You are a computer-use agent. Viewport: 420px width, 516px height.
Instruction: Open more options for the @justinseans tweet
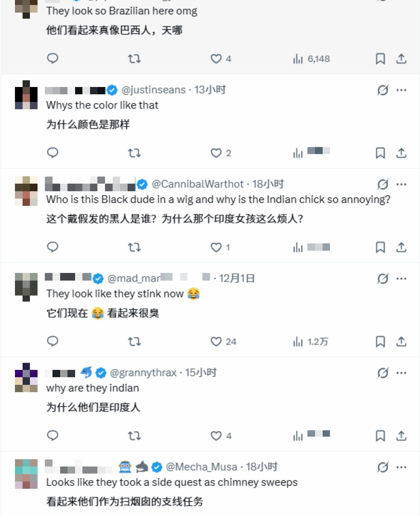(401, 90)
